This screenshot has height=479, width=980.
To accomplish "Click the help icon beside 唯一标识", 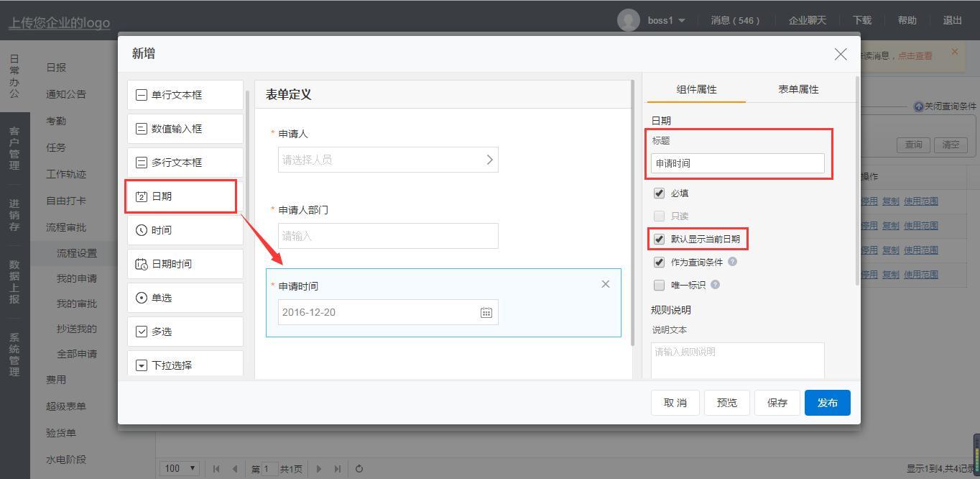I will [x=715, y=285].
